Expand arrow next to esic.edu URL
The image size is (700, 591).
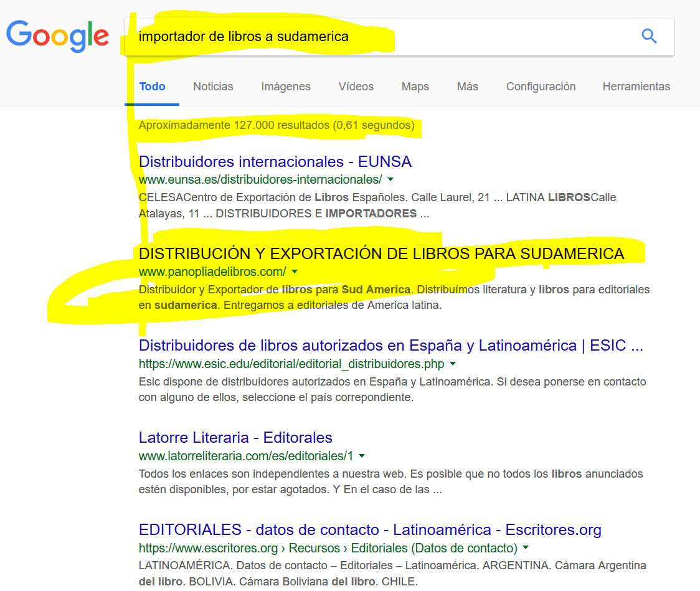[453, 364]
